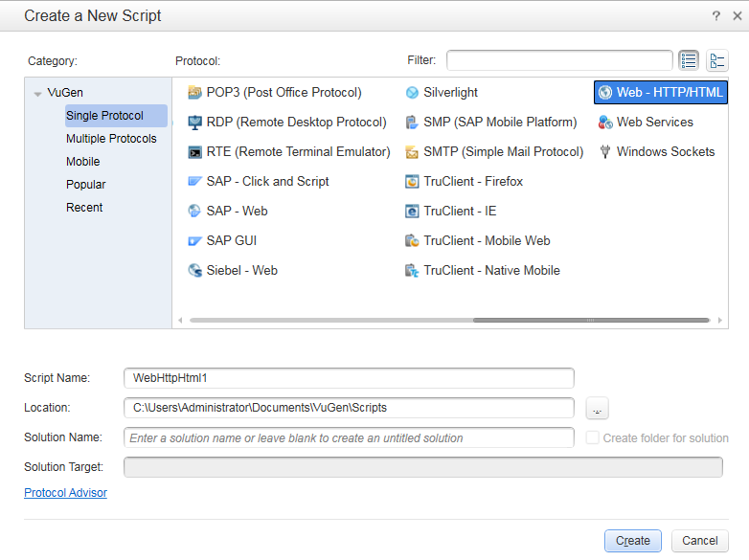Screen dimensions: 749x560
Task: Switch protocol list to list view
Action: click(689, 60)
